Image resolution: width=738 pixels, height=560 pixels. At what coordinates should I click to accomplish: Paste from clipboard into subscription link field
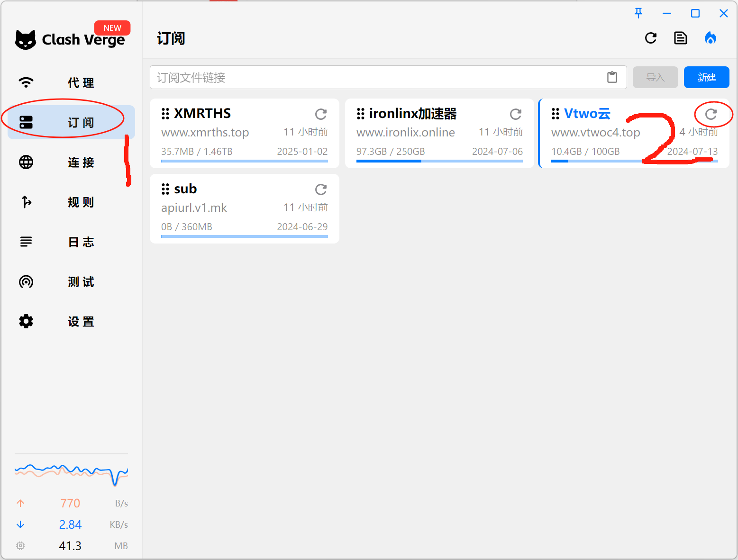612,77
